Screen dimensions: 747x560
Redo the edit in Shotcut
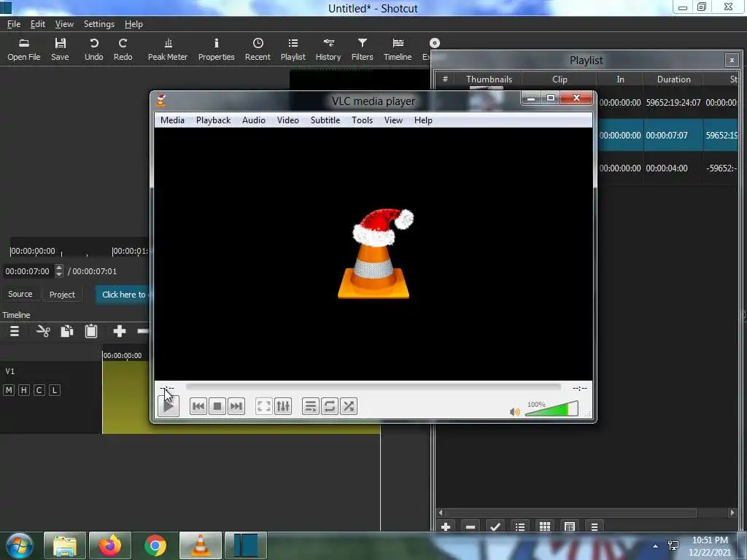(123, 50)
